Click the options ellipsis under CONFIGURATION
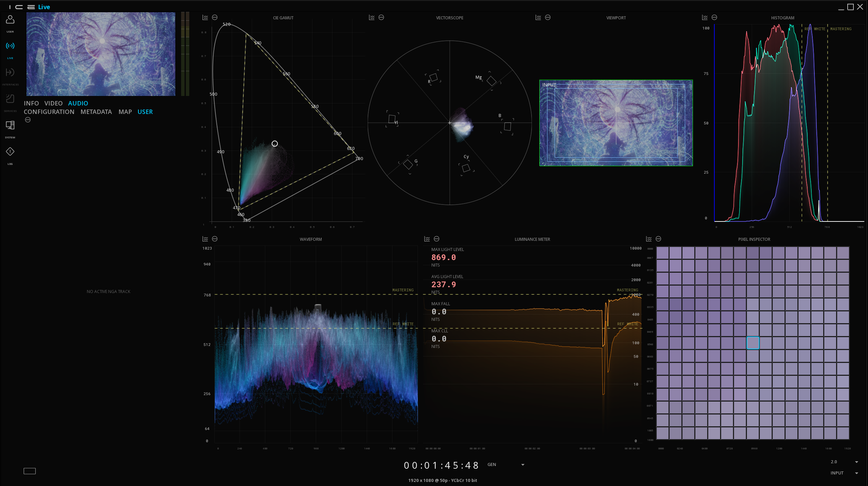 coord(28,120)
